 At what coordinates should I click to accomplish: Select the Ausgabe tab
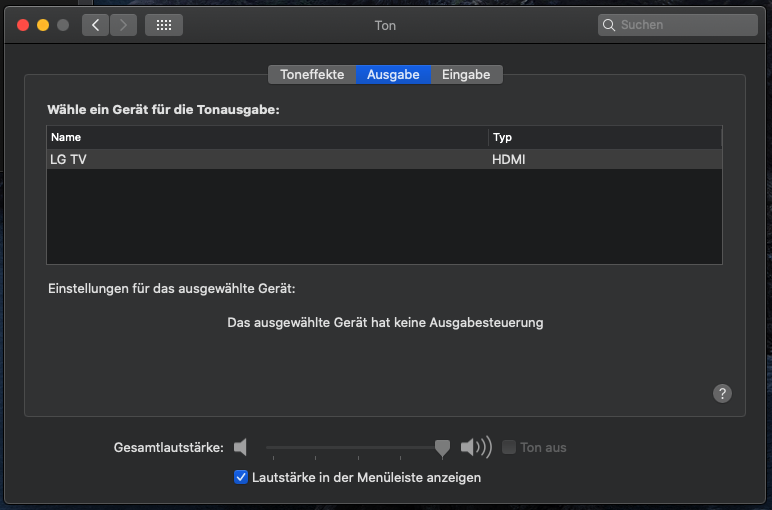coord(393,74)
